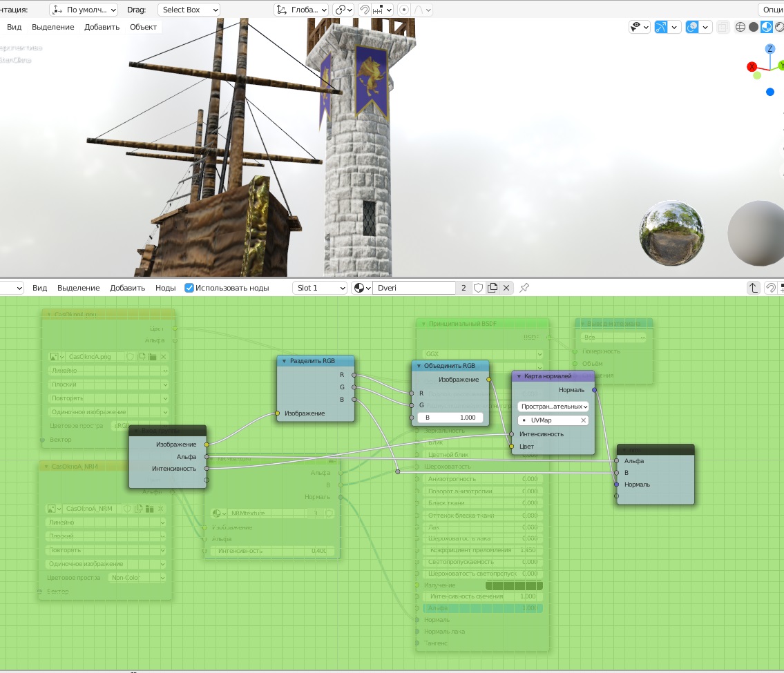Open proportional editing falloff dropdown
This screenshot has width=784, height=673.
point(423,10)
